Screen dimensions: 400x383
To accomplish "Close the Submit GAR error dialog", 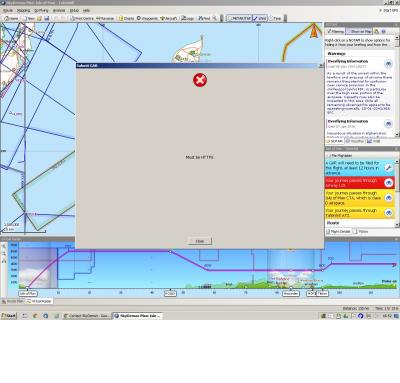I will click(200, 241).
